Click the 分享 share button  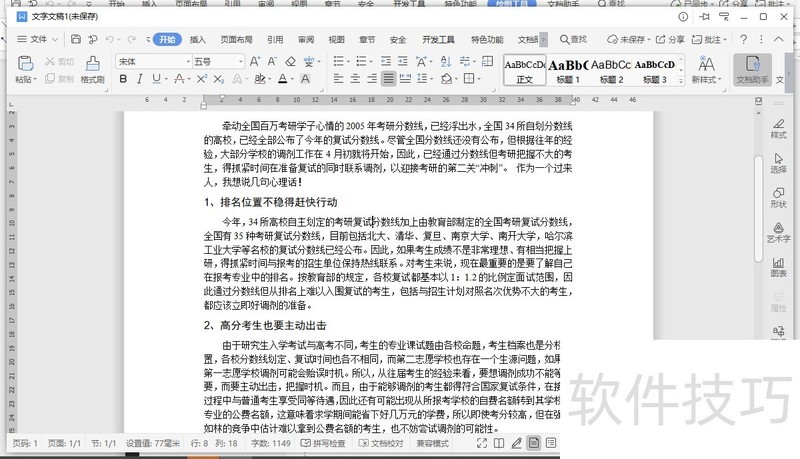coord(670,39)
